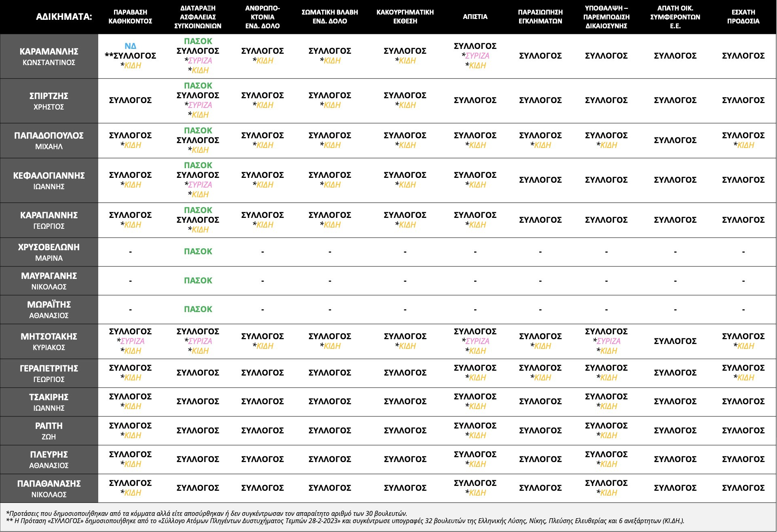Screen dimensions: 777x532
Task: Click the ΓΕΡΑΠΕΤΡΙΤΗΣ ΓΕΩΡΓΙΟΣ row header
Action: [49, 373]
